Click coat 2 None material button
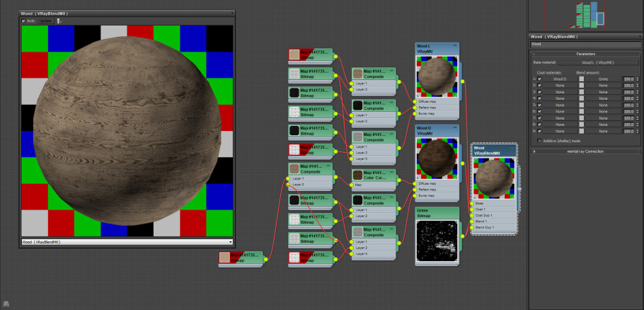This screenshot has height=310, width=644. (560, 86)
